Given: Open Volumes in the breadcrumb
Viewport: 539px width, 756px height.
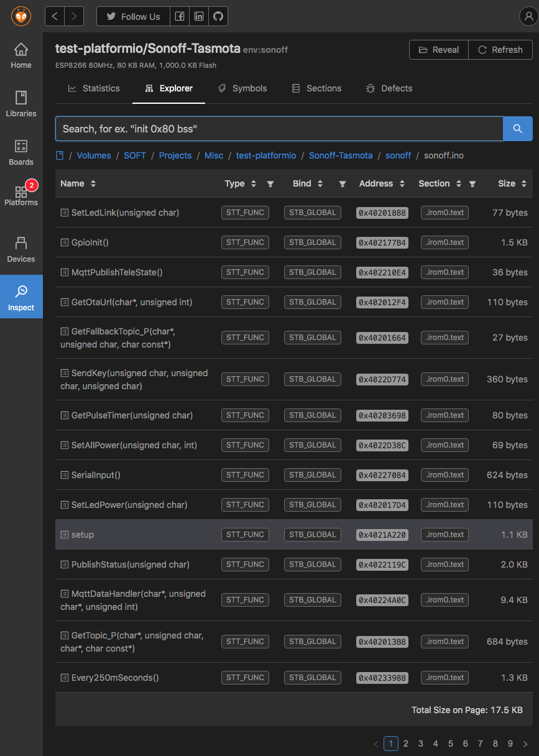Looking at the screenshot, I should click(x=94, y=155).
